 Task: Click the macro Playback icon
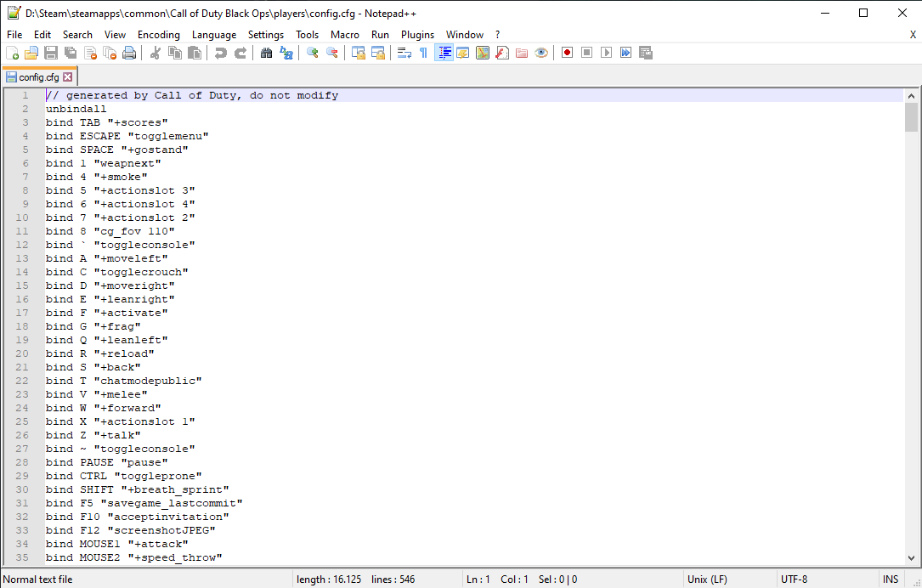tap(606, 53)
